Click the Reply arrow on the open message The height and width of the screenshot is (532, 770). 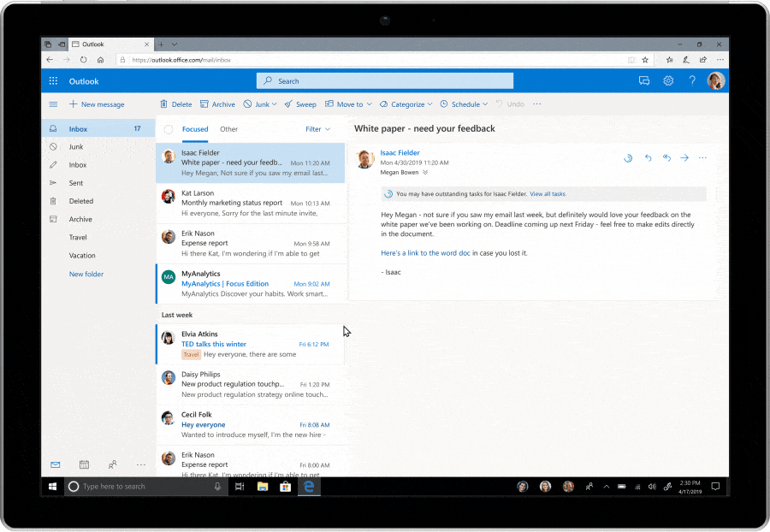[649, 158]
